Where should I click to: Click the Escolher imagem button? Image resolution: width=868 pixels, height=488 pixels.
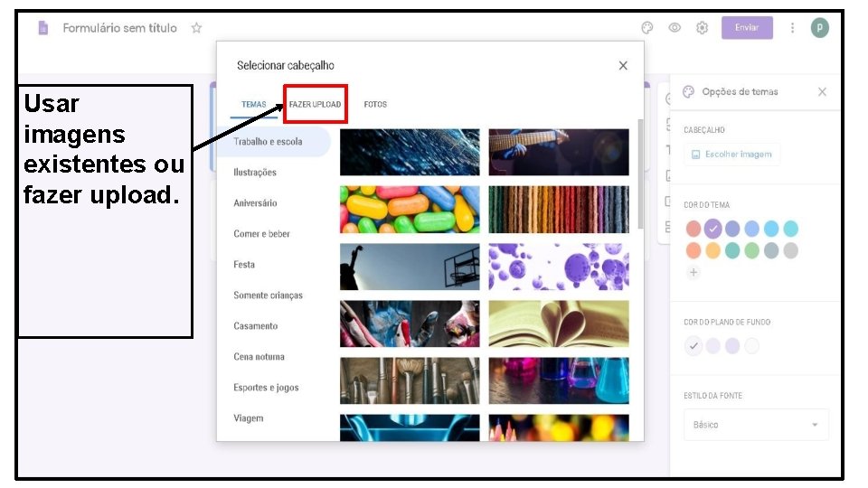(x=731, y=155)
